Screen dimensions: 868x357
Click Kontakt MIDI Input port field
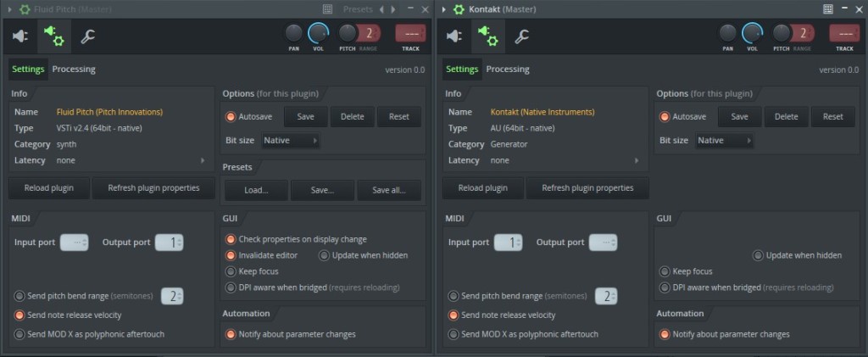[509, 243]
